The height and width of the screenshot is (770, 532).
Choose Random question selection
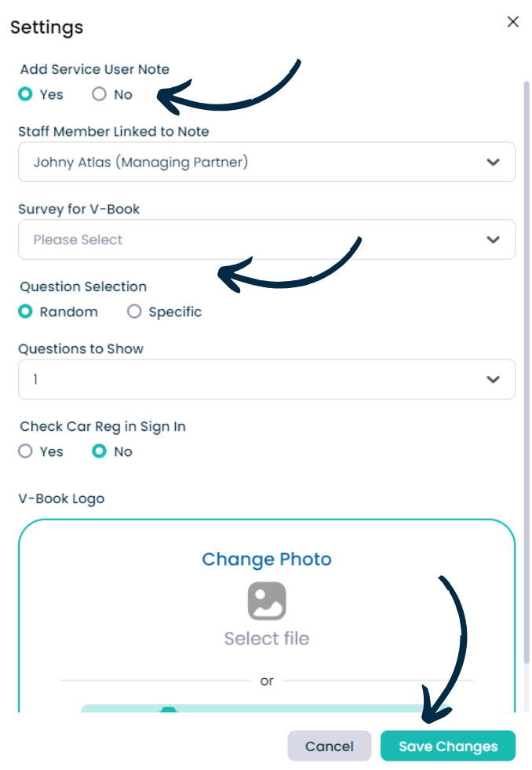pyautogui.click(x=26, y=312)
